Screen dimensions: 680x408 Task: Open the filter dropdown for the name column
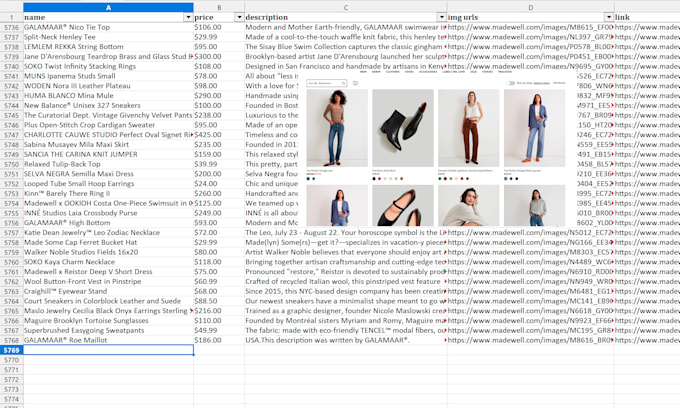click(188, 17)
